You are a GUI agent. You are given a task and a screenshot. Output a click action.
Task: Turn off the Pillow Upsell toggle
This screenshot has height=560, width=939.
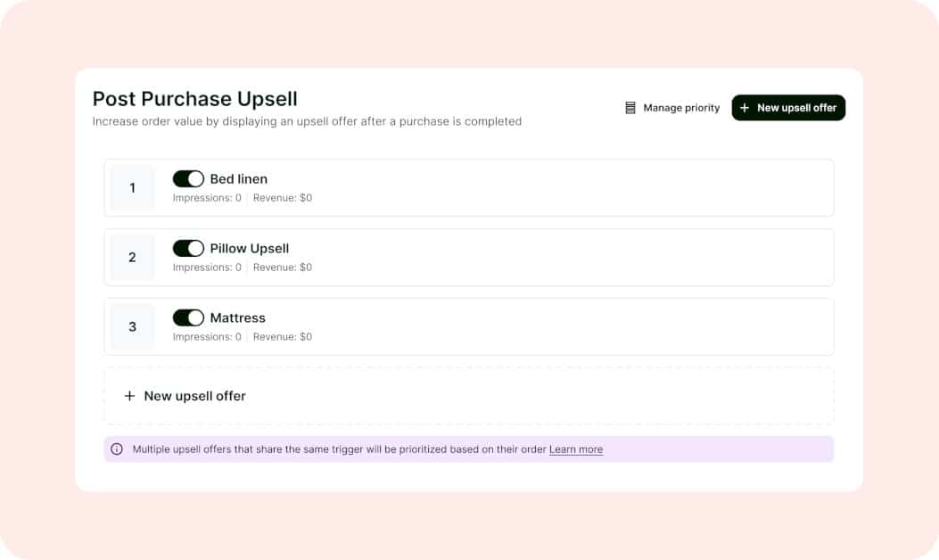pos(188,248)
